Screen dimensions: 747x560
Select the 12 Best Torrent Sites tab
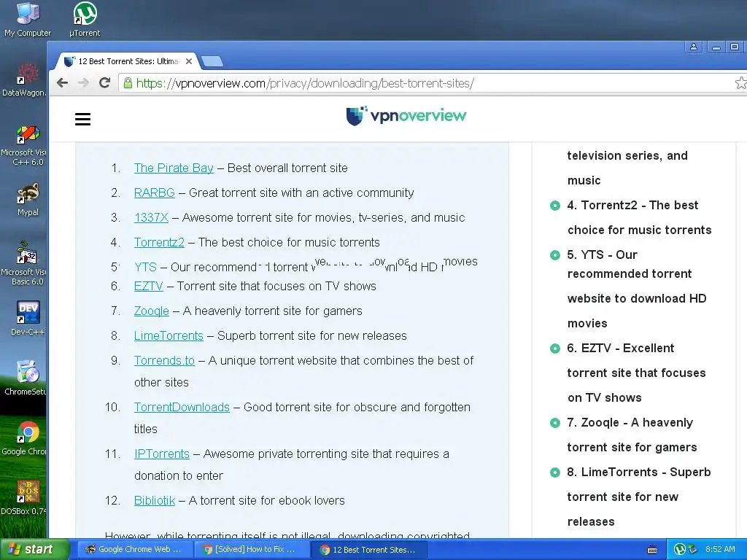click(x=128, y=61)
